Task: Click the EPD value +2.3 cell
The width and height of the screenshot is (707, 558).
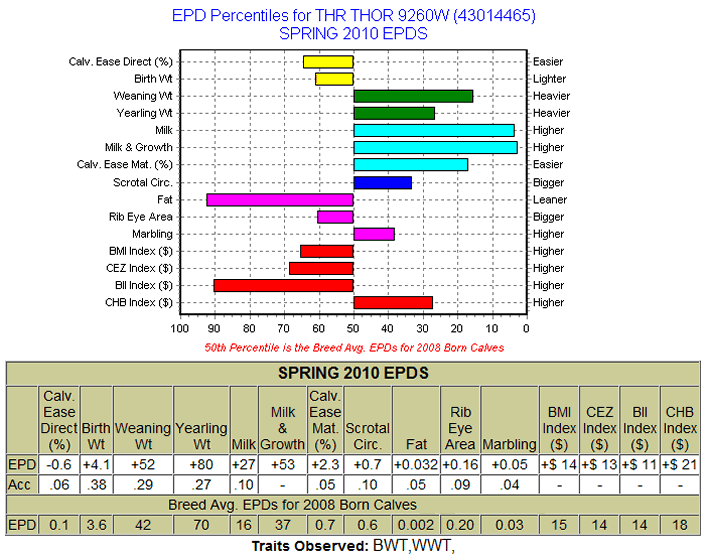Action: [325, 464]
